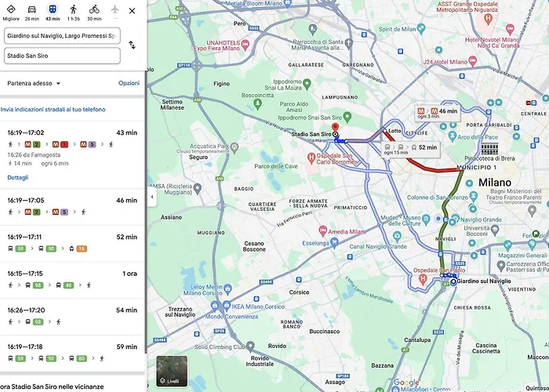Collapse the side panel using arrow handle
The image size is (549, 392).
tap(151, 197)
